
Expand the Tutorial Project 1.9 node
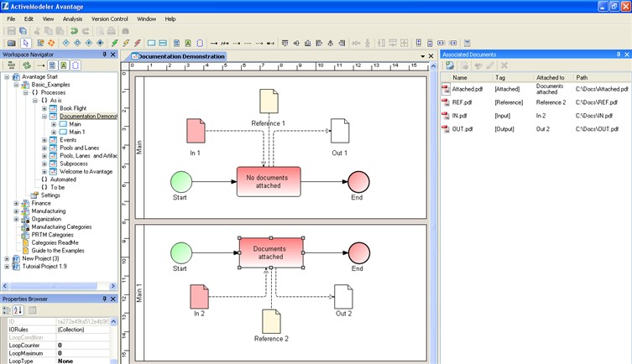(7, 267)
